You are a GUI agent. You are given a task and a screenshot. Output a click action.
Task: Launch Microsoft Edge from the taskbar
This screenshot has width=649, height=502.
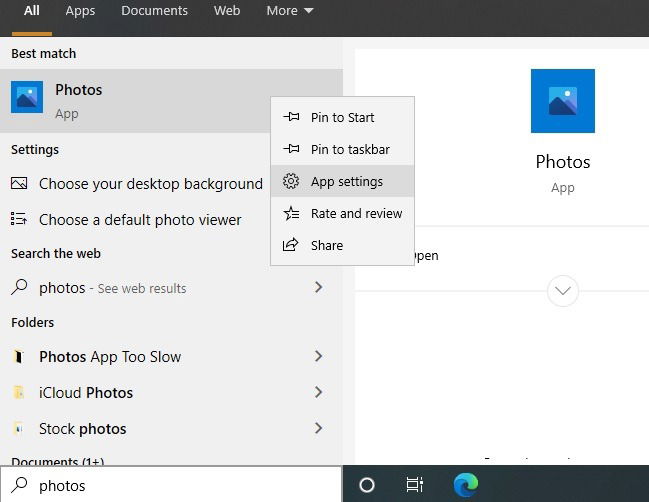[466, 485]
